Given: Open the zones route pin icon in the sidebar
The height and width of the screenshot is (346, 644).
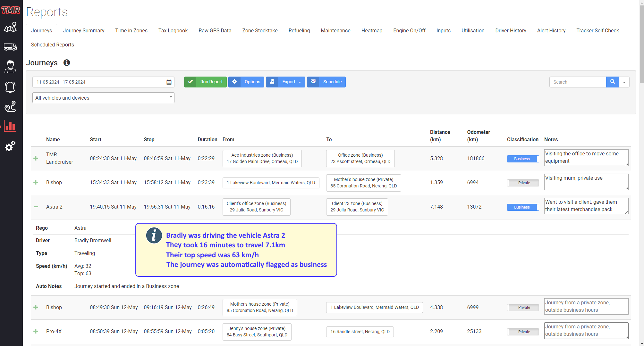Looking at the screenshot, I should point(10,106).
